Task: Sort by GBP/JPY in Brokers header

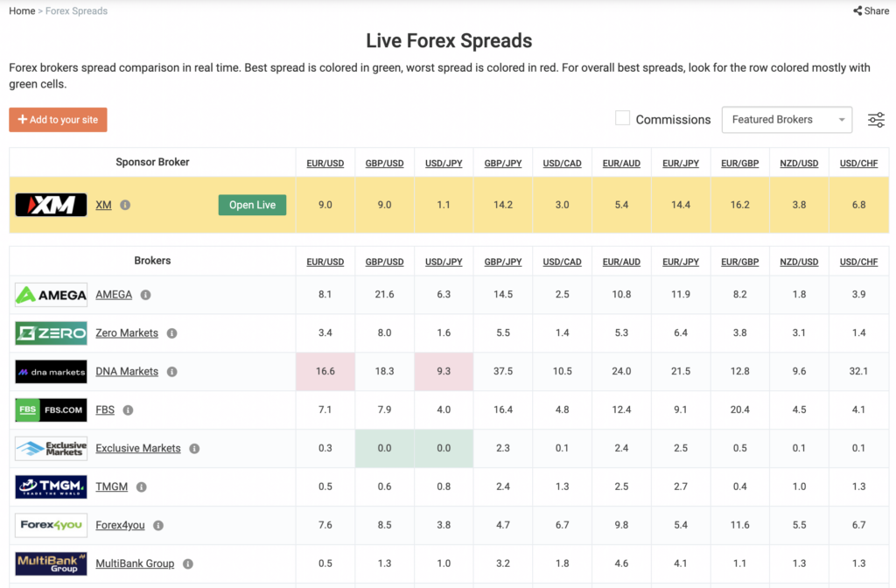Action: [503, 262]
